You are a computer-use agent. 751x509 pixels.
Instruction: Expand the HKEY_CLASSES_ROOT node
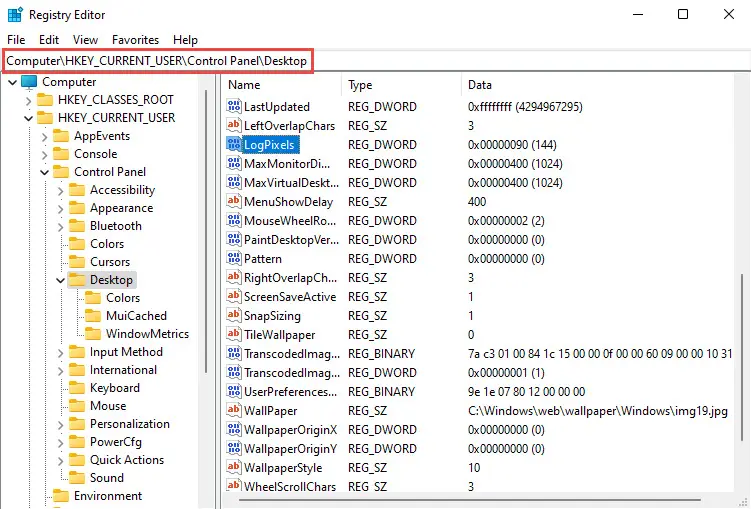(29, 101)
